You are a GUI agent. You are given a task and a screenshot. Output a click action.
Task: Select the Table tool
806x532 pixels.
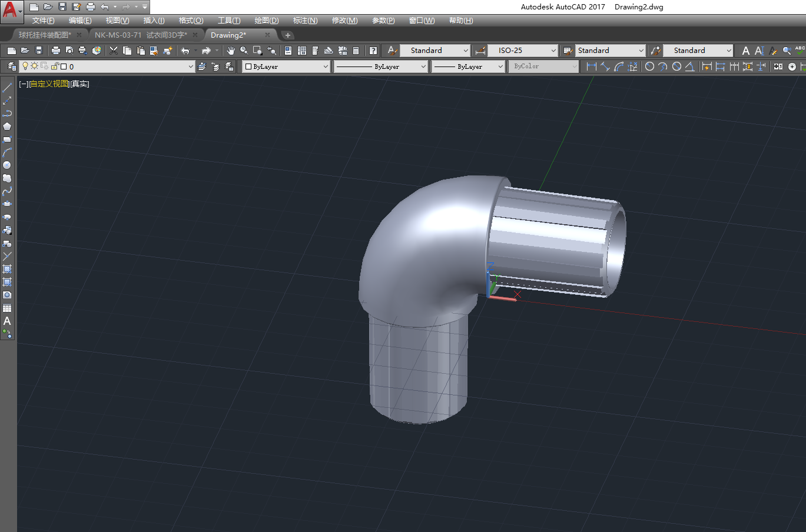(x=7, y=308)
